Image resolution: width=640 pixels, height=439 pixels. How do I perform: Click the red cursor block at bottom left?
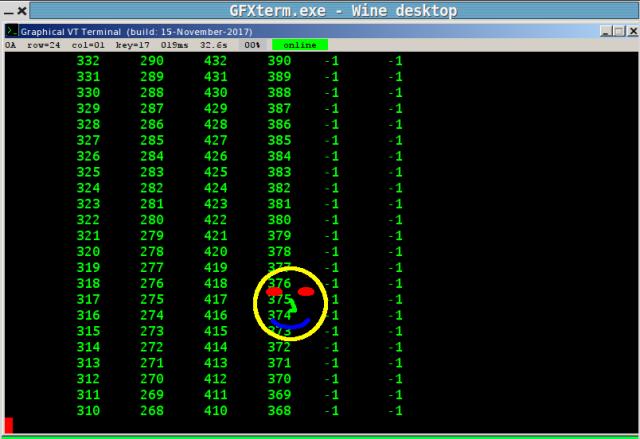point(9,425)
